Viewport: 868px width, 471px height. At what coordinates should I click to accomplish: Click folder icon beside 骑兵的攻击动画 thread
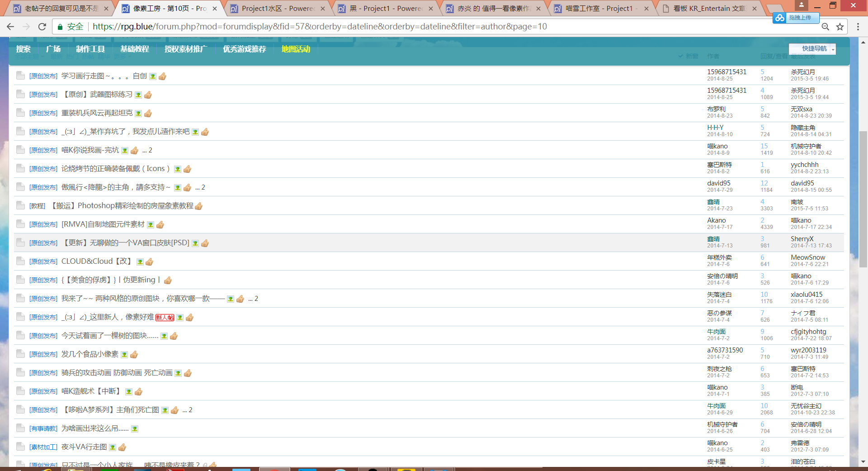20,372
